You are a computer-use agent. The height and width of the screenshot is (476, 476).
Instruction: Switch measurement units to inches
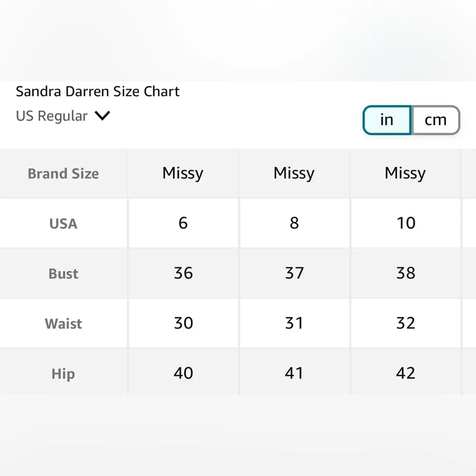[x=387, y=120]
